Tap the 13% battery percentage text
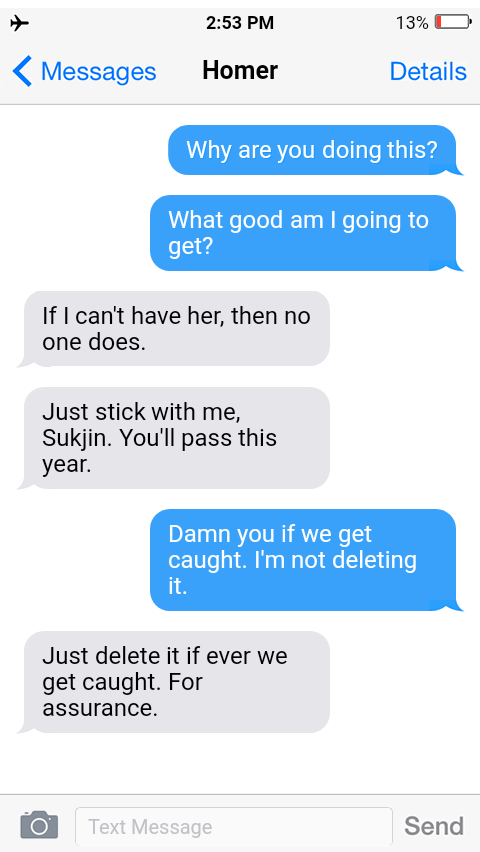The image size is (480, 852). coord(412,23)
